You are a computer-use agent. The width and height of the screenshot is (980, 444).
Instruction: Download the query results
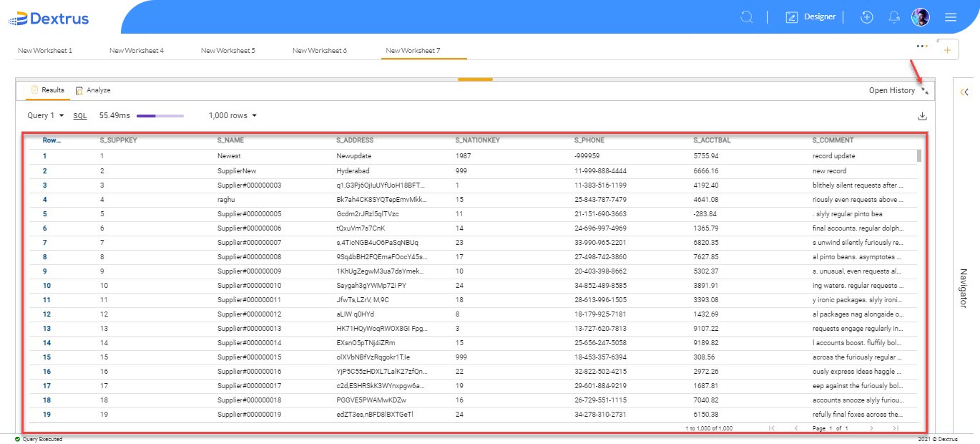tap(923, 116)
